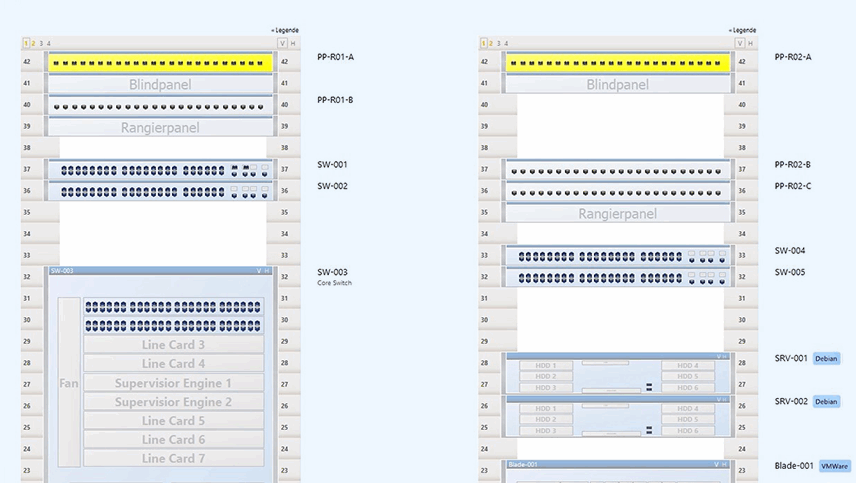Click empty rack unit 34 in left rack
856x483 pixels.
point(163,234)
